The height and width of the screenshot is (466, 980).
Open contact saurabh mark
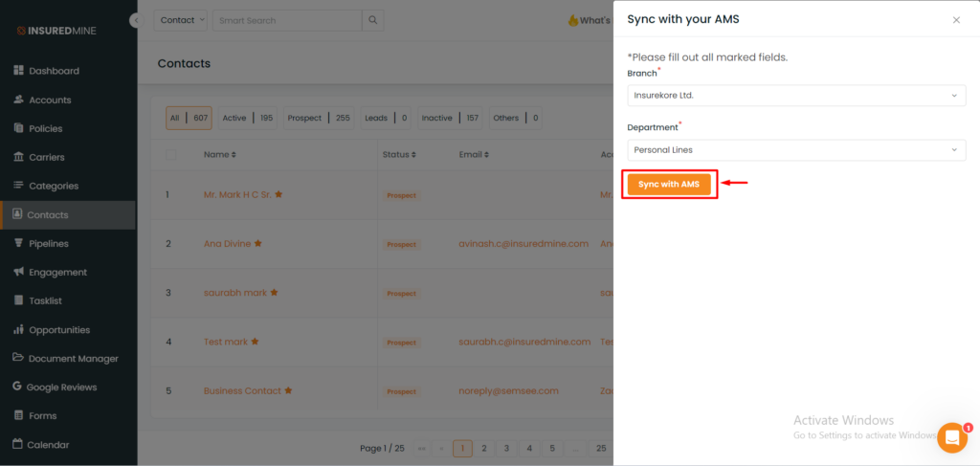(x=235, y=293)
